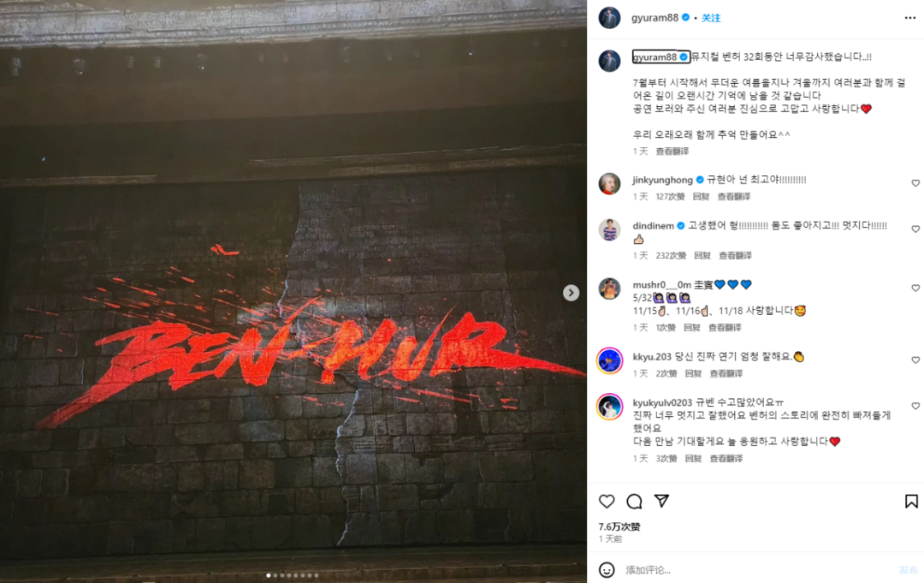Image resolution: width=924 pixels, height=583 pixels.
Task: Like the kyukyulv0203 comment
Action: 915,406
